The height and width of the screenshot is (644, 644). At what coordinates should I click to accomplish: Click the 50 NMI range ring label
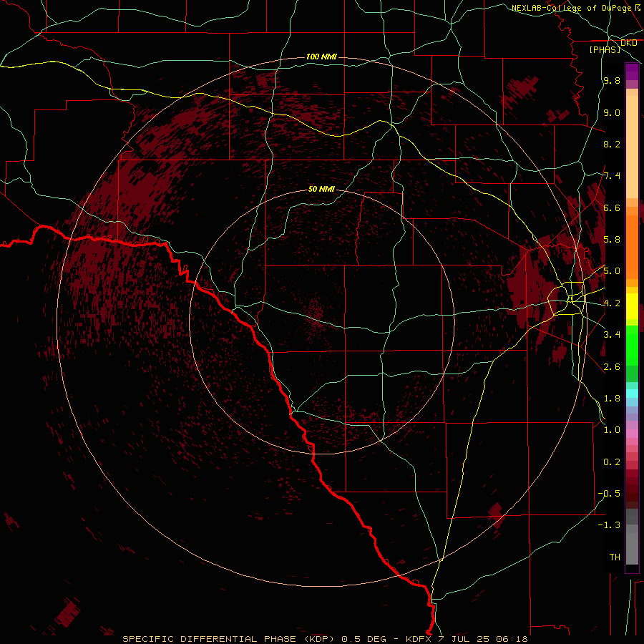pos(321,189)
